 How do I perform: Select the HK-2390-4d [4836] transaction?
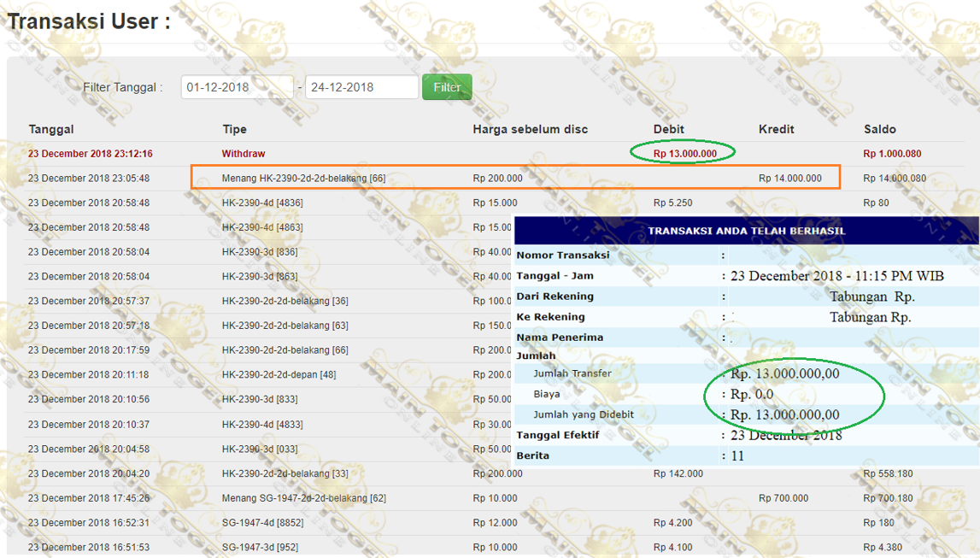tap(262, 203)
